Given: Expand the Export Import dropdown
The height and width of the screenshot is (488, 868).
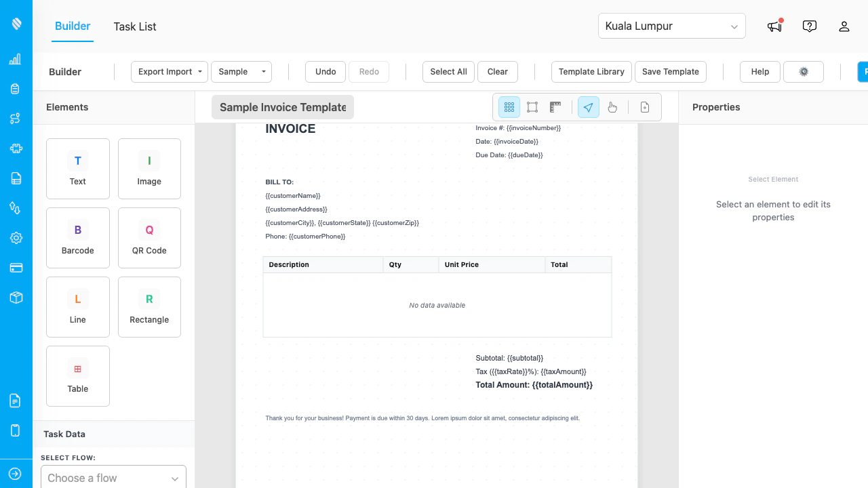Looking at the screenshot, I should 169,71.
